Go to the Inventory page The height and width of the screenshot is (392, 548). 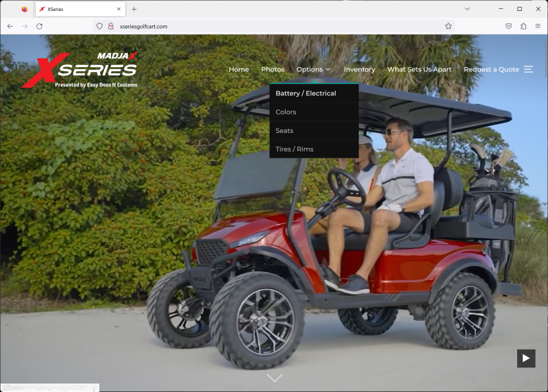(x=359, y=69)
